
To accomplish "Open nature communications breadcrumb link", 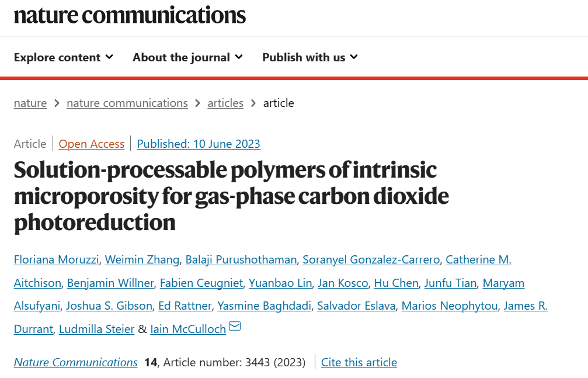I will 127,103.
